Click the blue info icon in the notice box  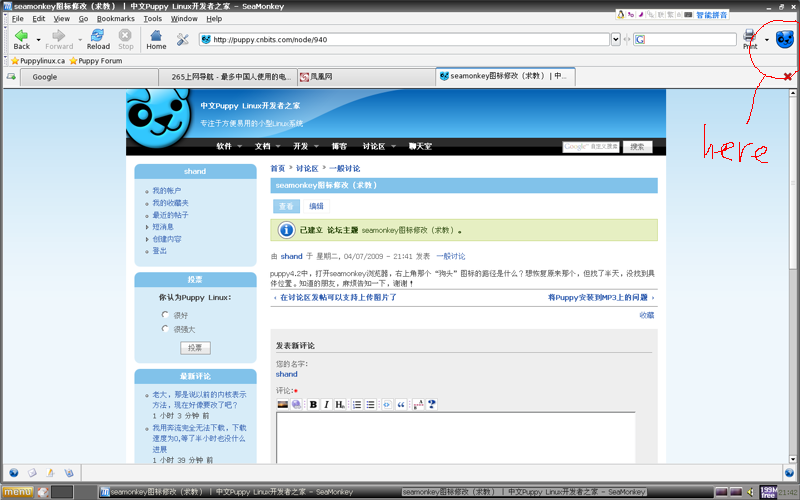point(286,230)
